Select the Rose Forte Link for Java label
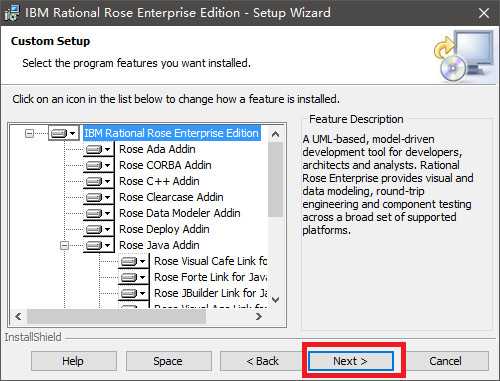The image size is (500, 381). coord(211,277)
